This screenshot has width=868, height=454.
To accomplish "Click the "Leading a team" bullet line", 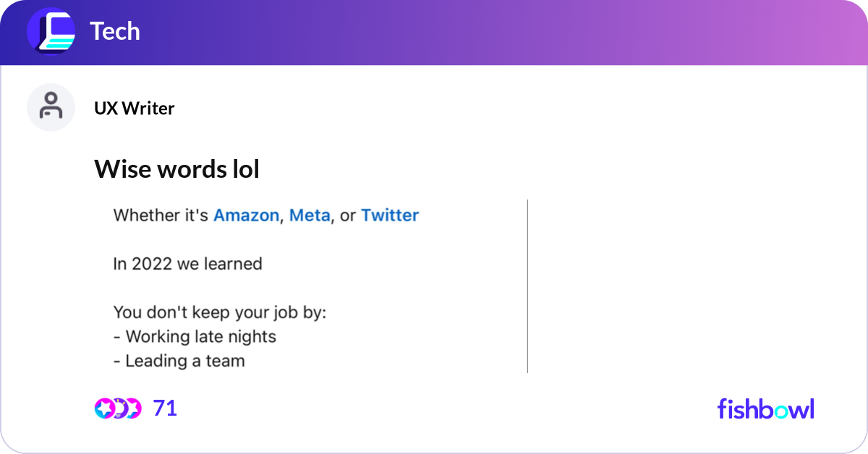I will tap(179, 361).
